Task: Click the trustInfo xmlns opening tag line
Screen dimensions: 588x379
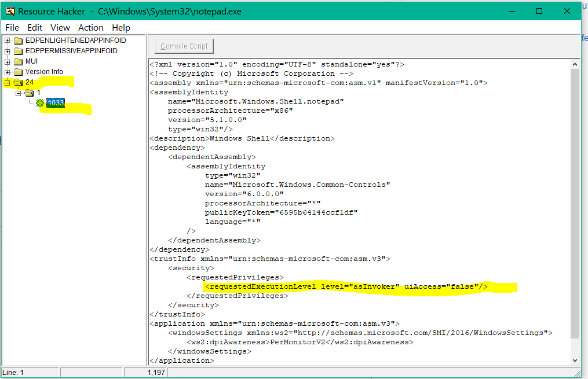Action: (269, 259)
